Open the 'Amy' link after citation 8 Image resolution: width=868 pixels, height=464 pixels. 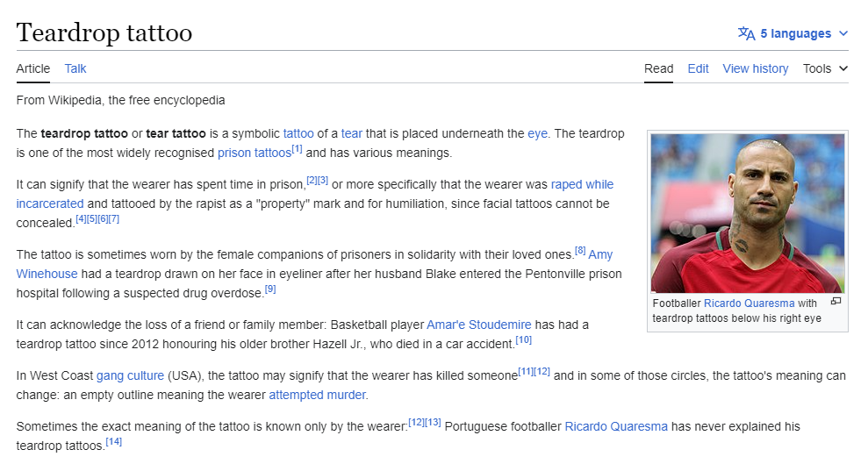(600, 254)
